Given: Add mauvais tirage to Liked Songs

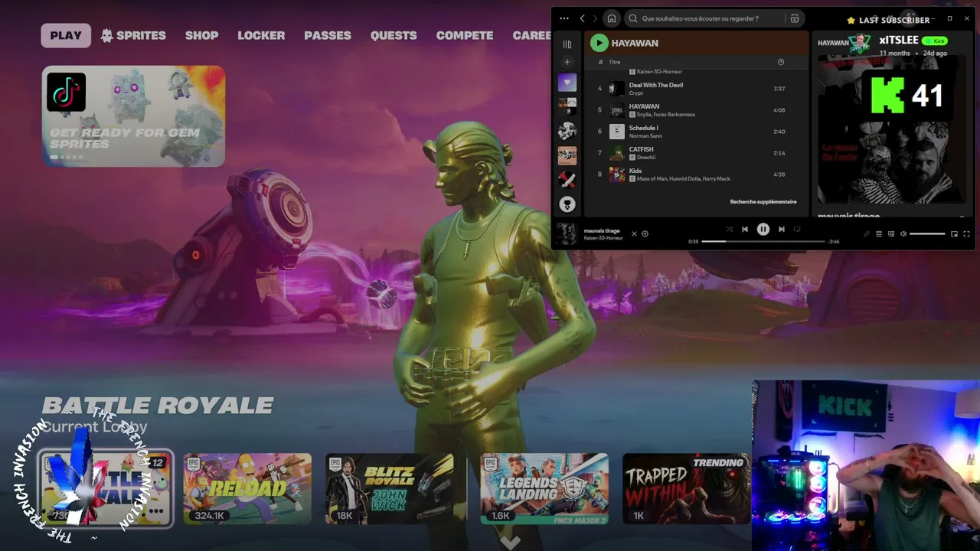Looking at the screenshot, I should [x=645, y=233].
